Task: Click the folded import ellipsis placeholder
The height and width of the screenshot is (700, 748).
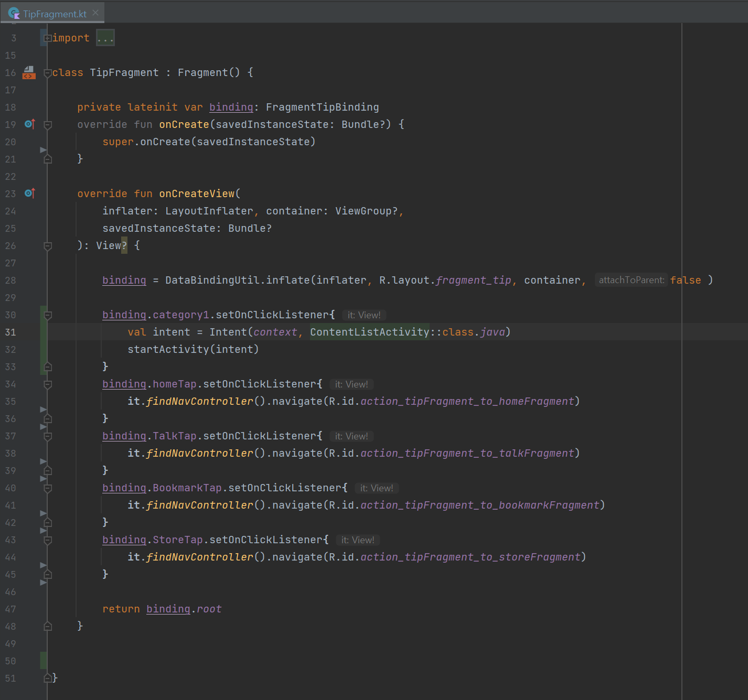Action: pyautogui.click(x=105, y=38)
